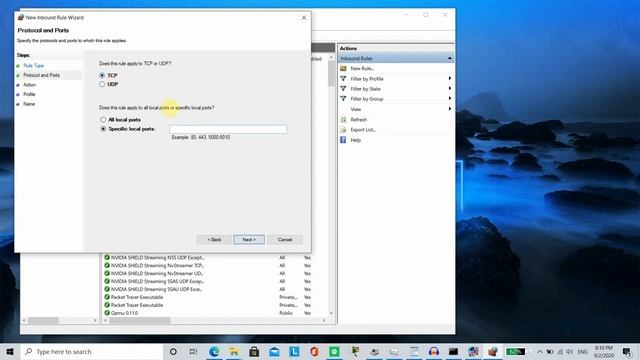640x360 pixels.
Task: Open the black terminal window taskbar icon
Action: coord(453,351)
